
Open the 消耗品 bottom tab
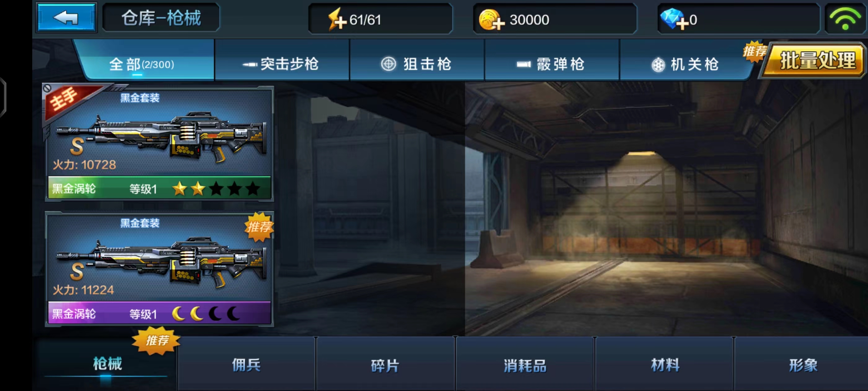[525, 365]
